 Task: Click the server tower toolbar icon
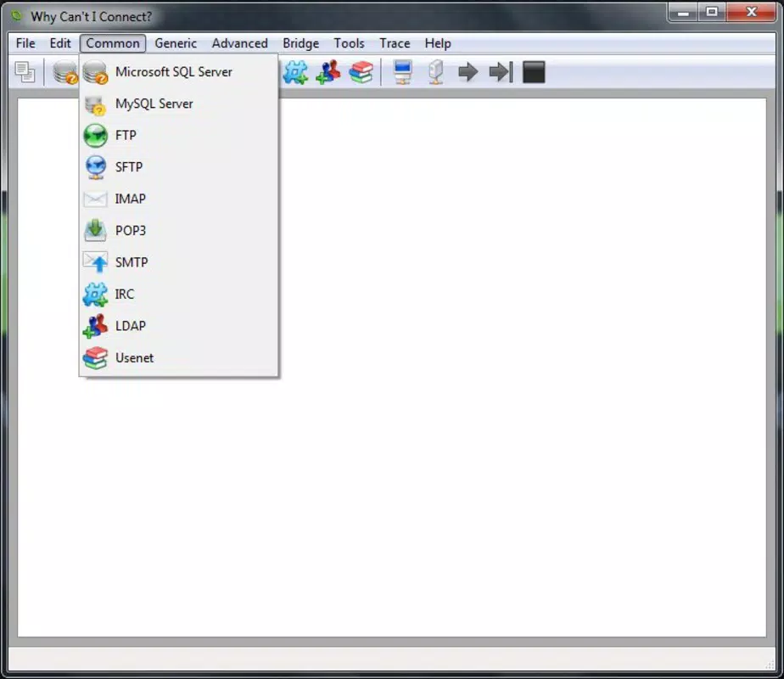pos(436,72)
